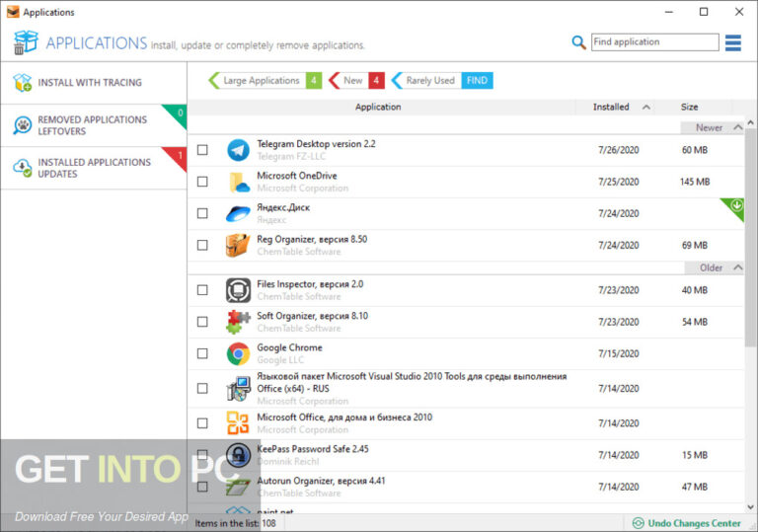
Task: Click the Installed Applications Updates cloud icon
Action: (x=23, y=168)
